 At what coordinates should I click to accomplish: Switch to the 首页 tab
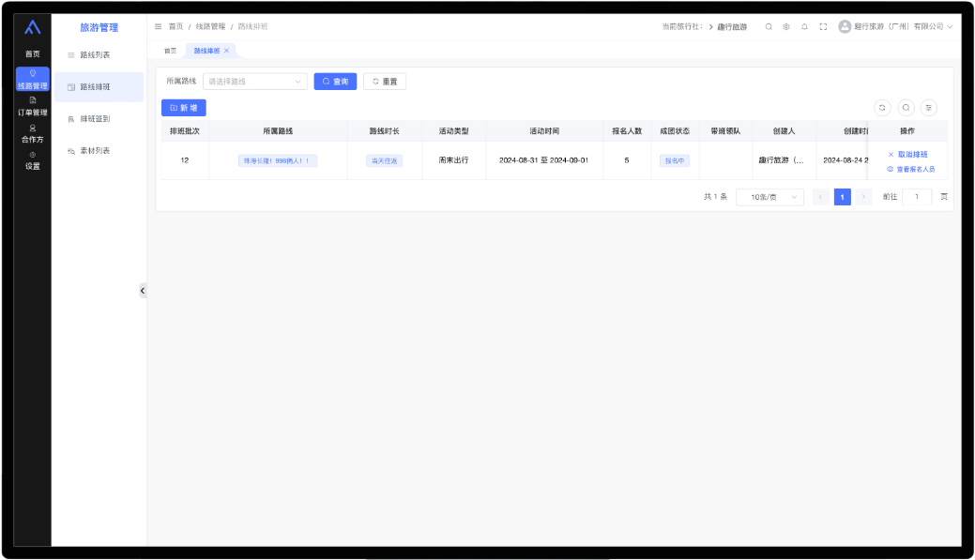pos(170,51)
